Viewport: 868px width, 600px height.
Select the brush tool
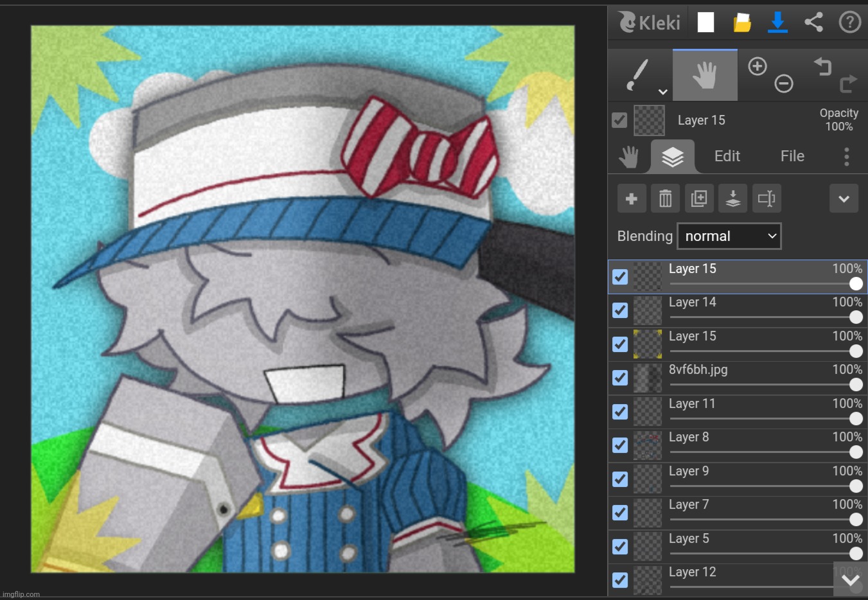(x=637, y=75)
